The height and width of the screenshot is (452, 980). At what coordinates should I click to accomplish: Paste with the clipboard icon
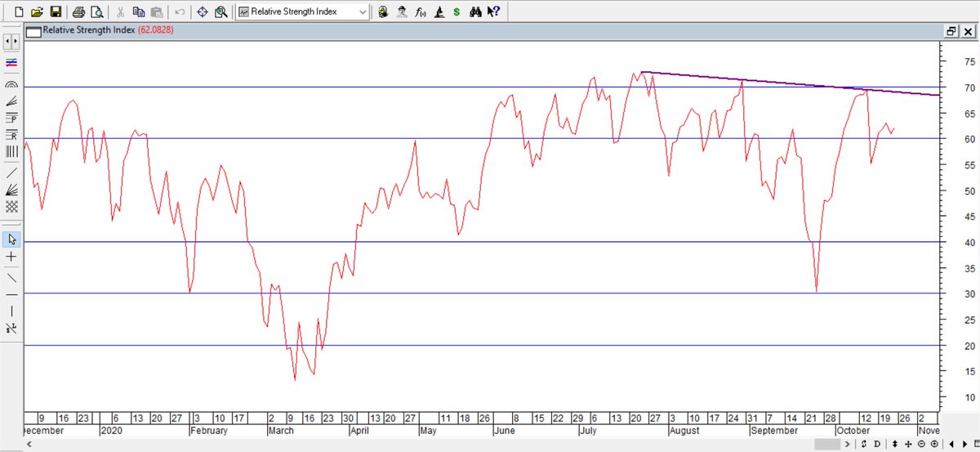pos(156,12)
